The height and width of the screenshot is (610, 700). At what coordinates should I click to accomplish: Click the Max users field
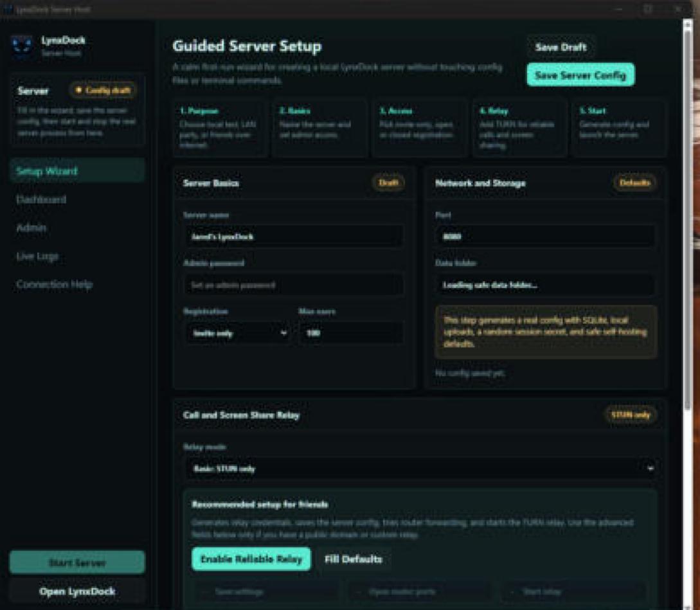click(x=351, y=333)
